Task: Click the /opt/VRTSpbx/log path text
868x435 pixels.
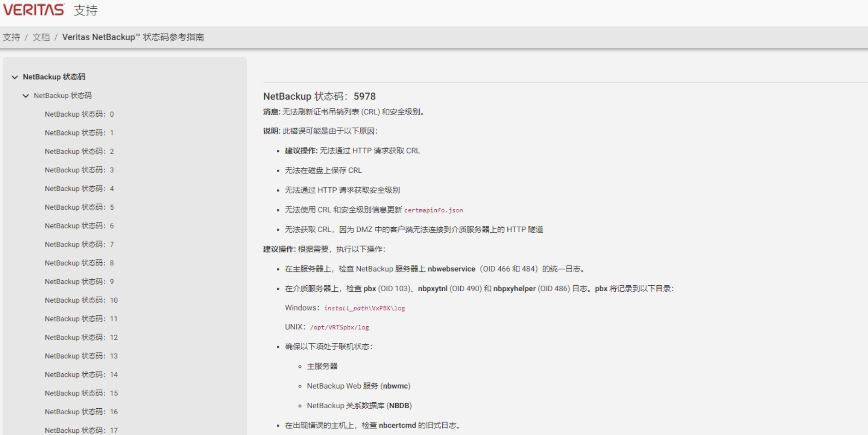Action: (339, 328)
